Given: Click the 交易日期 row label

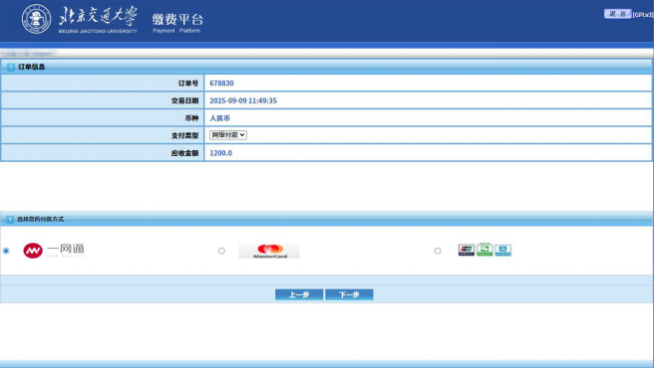Looking at the screenshot, I should click(185, 101).
